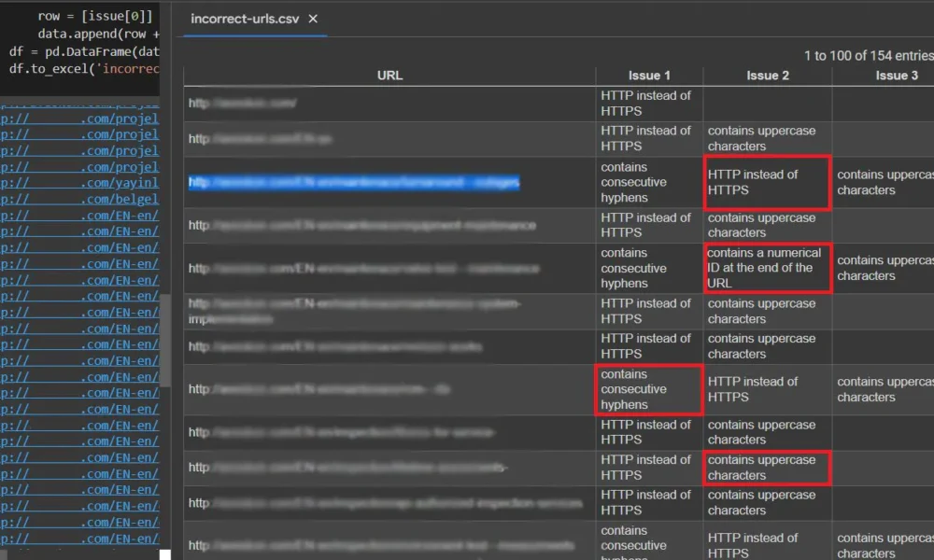Click the '1 to 100 of 154 entries' text

pos(867,56)
